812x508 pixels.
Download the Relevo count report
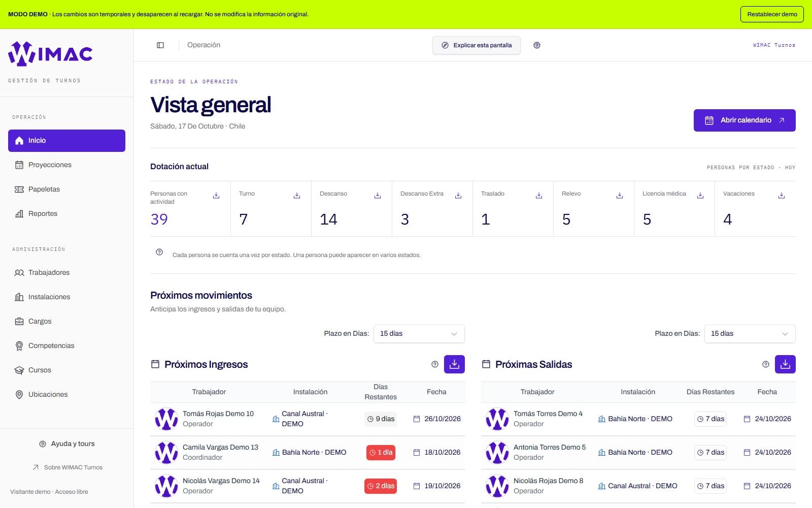(620, 196)
